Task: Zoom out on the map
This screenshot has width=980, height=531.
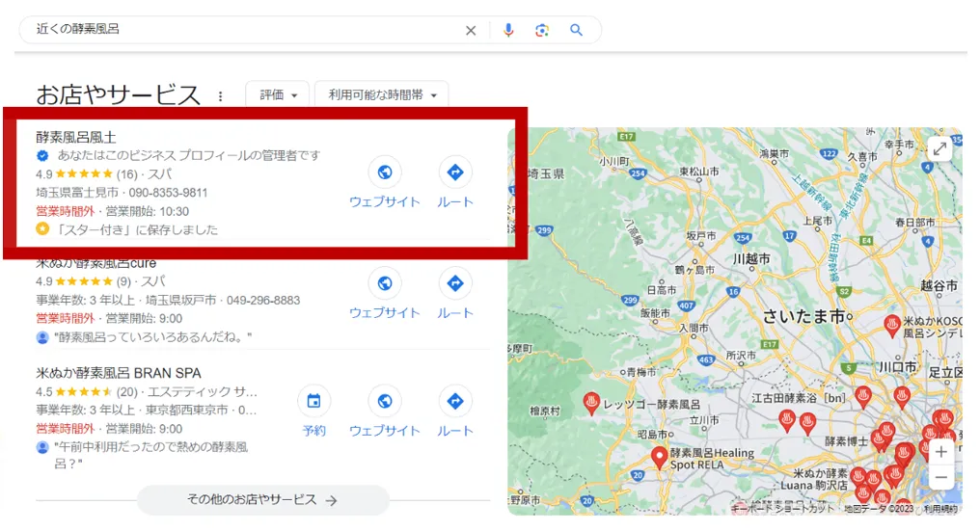Action: click(x=941, y=478)
